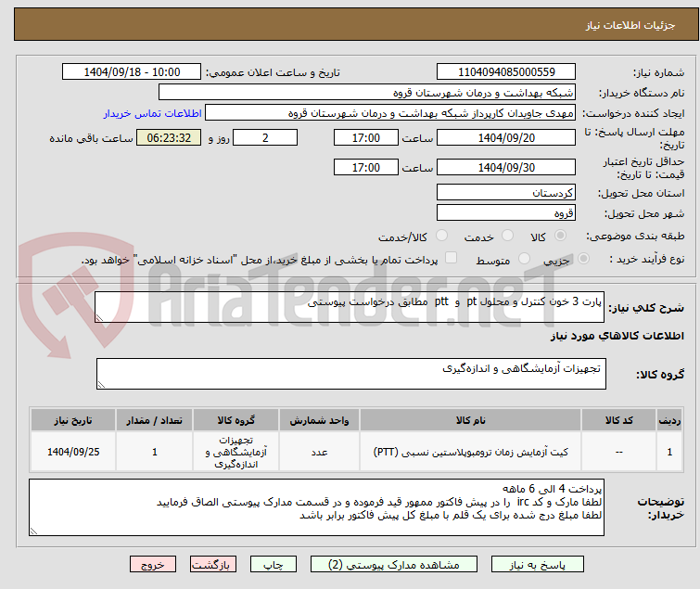This screenshot has width=700, height=589.
Task: Click the چاپ print button
Action: click(x=274, y=565)
